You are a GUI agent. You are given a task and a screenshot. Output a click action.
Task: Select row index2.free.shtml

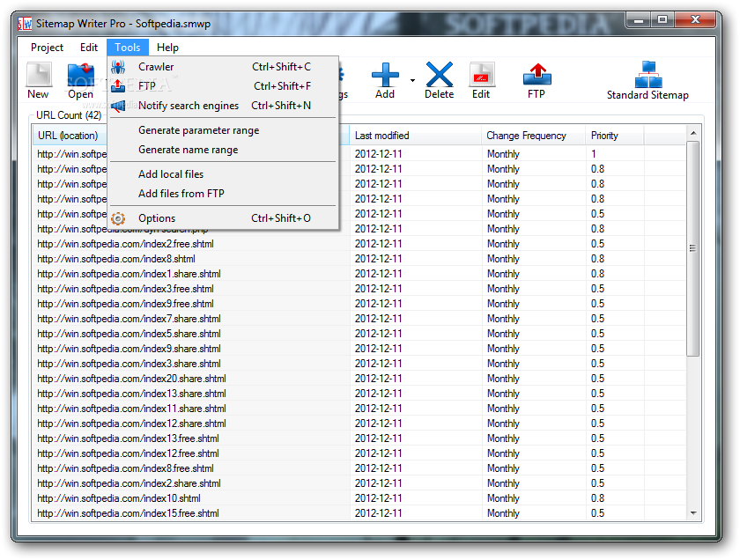pos(359,244)
